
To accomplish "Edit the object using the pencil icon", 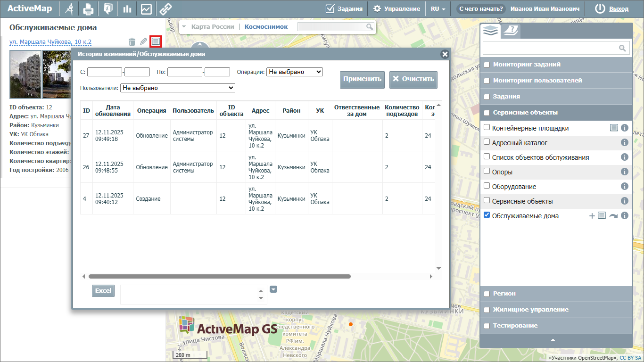I will pyautogui.click(x=144, y=42).
